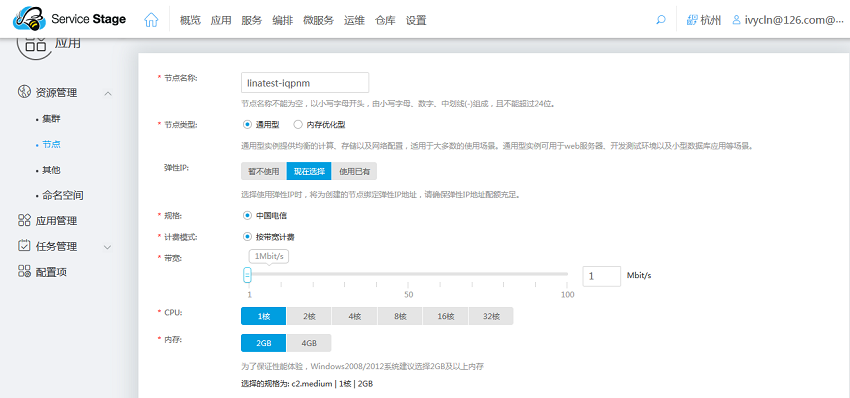Choose 使用已有 for elastic IP
Image resolution: width=850 pixels, height=398 pixels.
pos(354,171)
